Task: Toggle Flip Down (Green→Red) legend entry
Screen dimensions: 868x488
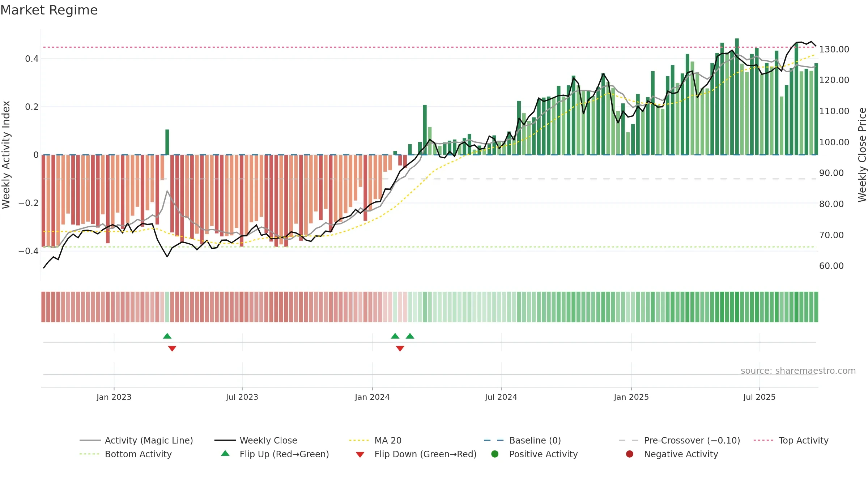Action: click(x=416, y=454)
